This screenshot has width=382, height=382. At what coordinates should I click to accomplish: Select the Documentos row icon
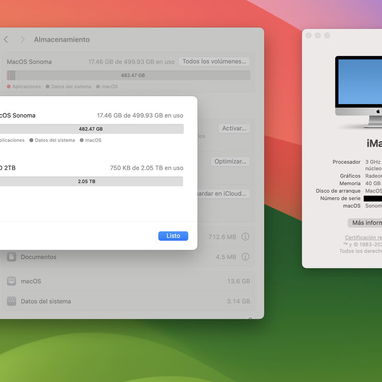pos(12,257)
